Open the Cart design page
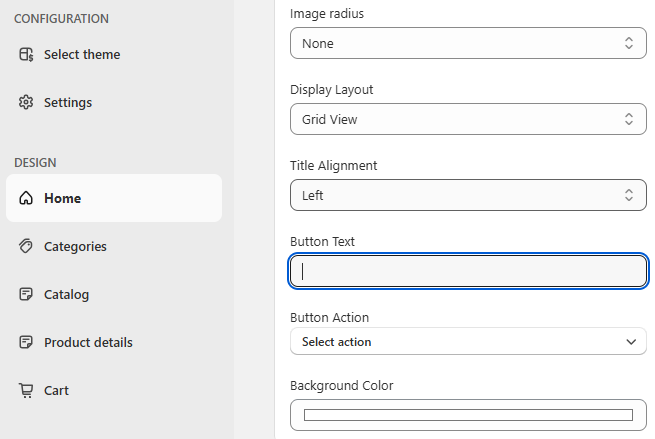 114,390
